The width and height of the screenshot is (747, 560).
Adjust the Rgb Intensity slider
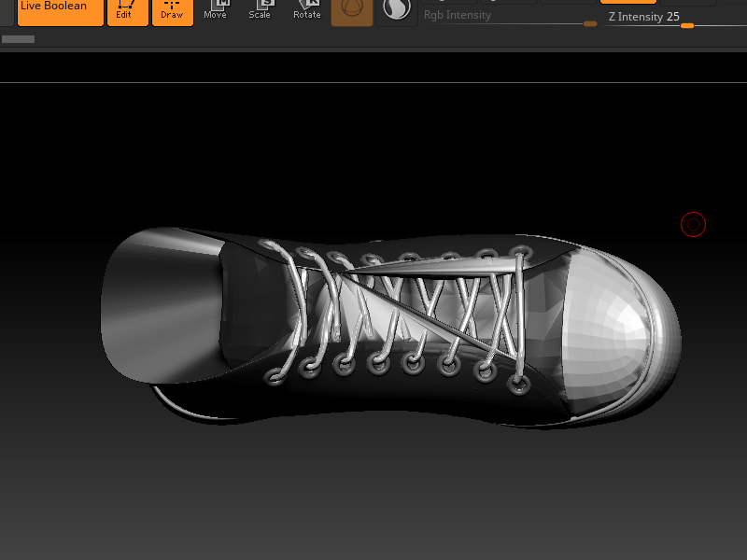(x=510, y=17)
